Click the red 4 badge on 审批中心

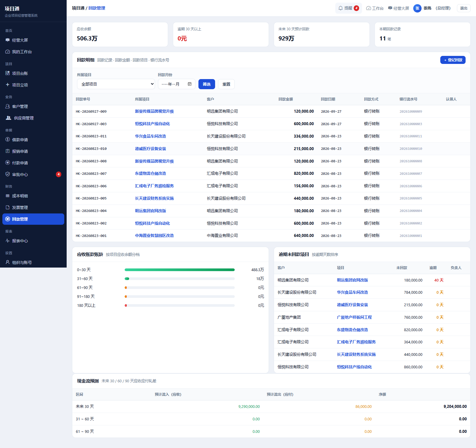[59, 174]
